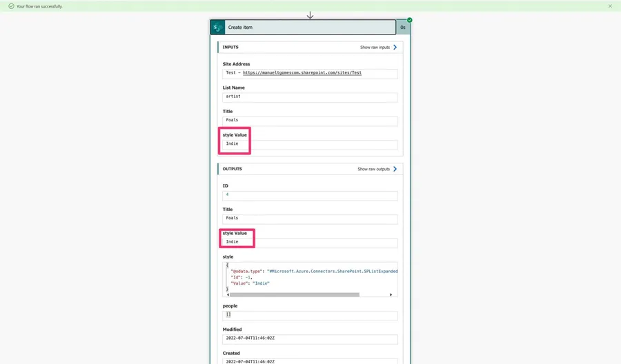Click the OUTPUTS section heading
621x364 pixels.
tap(232, 169)
